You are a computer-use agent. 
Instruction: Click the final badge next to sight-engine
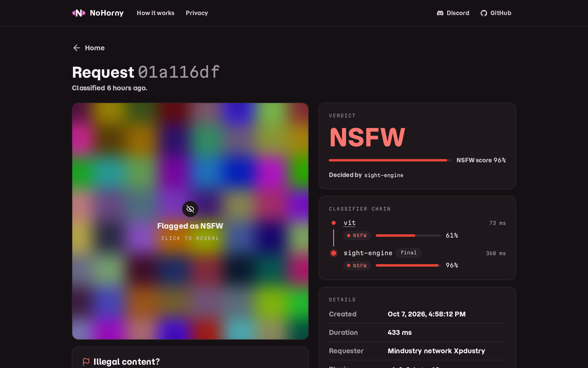tap(409, 253)
